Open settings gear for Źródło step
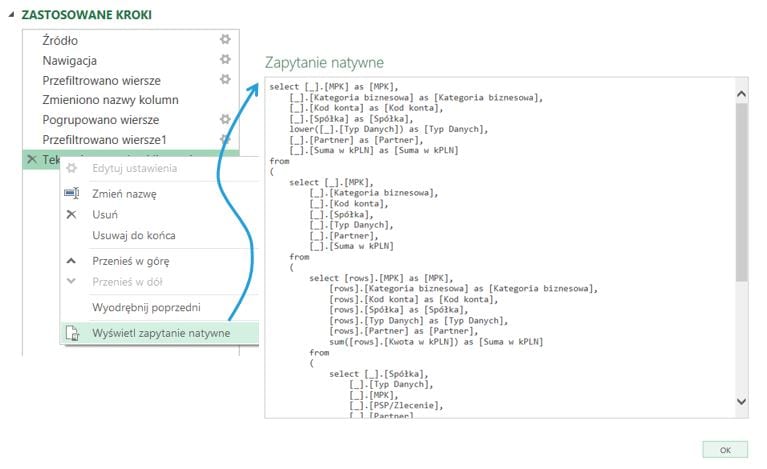The width and height of the screenshot is (767, 469). (x=225, y=40)
